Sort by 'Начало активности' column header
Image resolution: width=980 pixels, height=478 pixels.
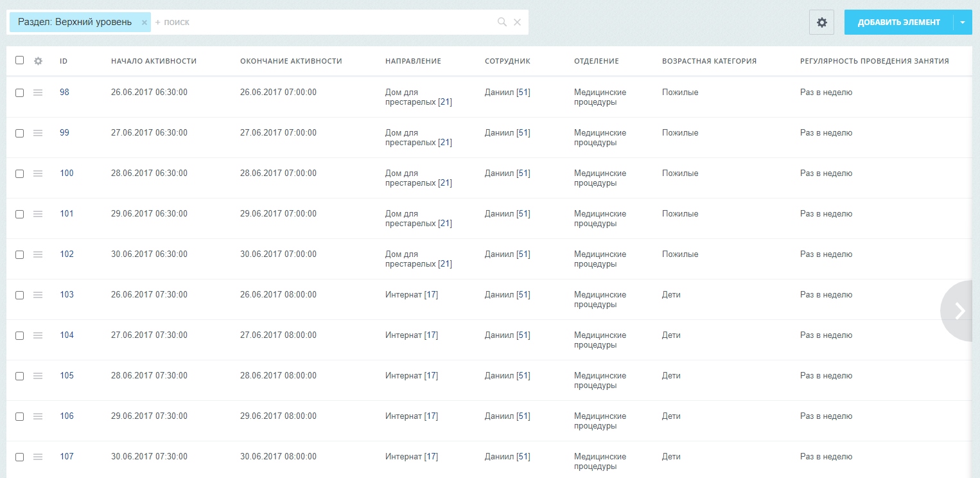pos(153,61)
